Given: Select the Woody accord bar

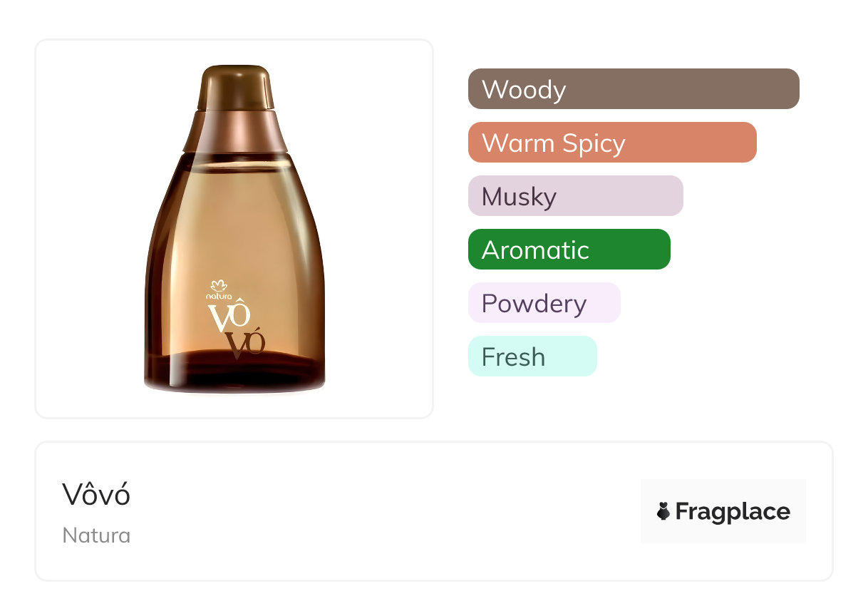Looking at the screenshot, I should [x=633, y=89].
